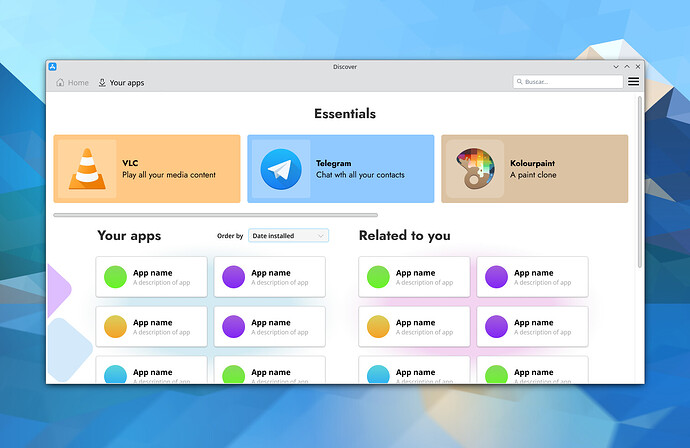Click the Essentials horizontal scrollbar
690x448 pixels.
pos(216,215)
